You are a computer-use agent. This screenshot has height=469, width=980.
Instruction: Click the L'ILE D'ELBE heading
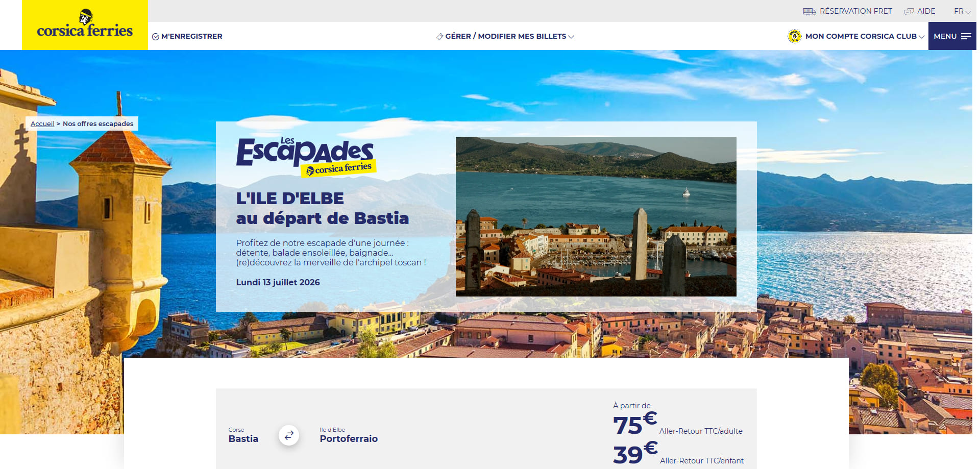click(290, 198)
